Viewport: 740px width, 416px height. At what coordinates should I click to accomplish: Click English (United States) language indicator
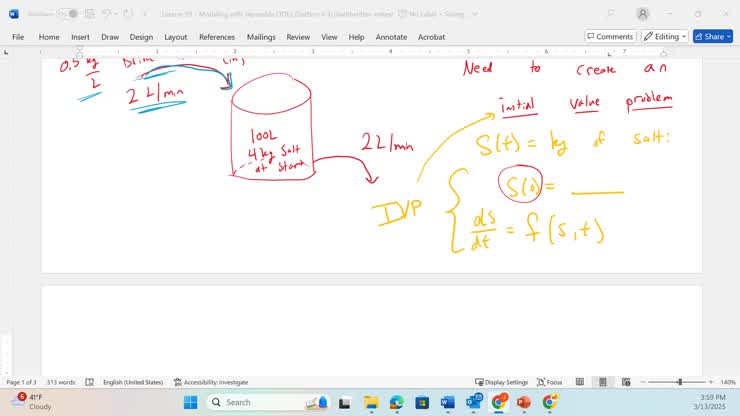point(133,382)
